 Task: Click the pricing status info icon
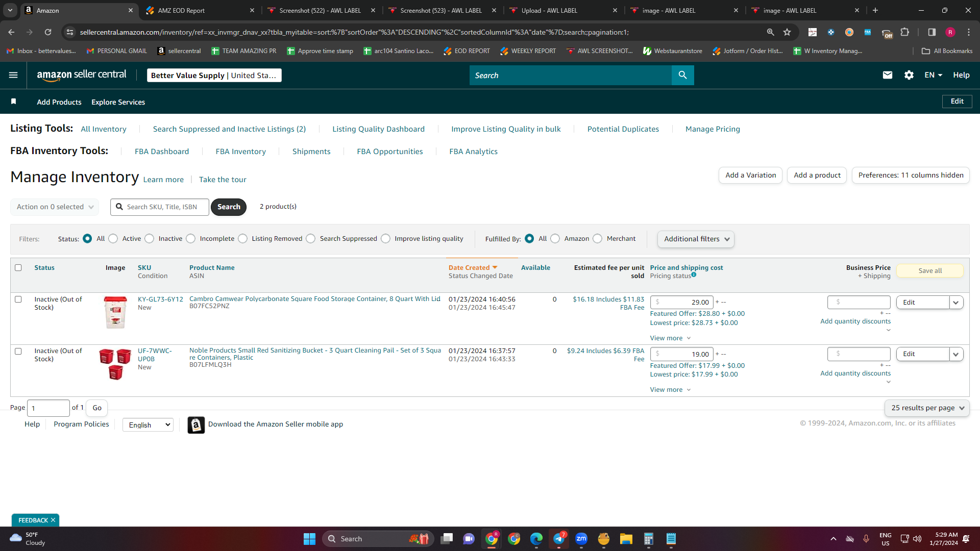point(694,274)
